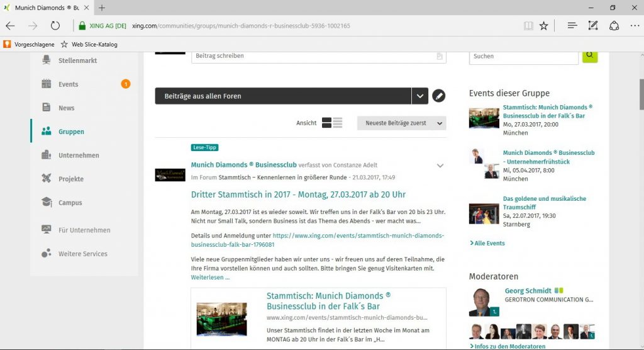The image size is (644, 350).
Task: Open Stammtisch Falk's Bar preview card title
Action: click(x=328, y=301)
